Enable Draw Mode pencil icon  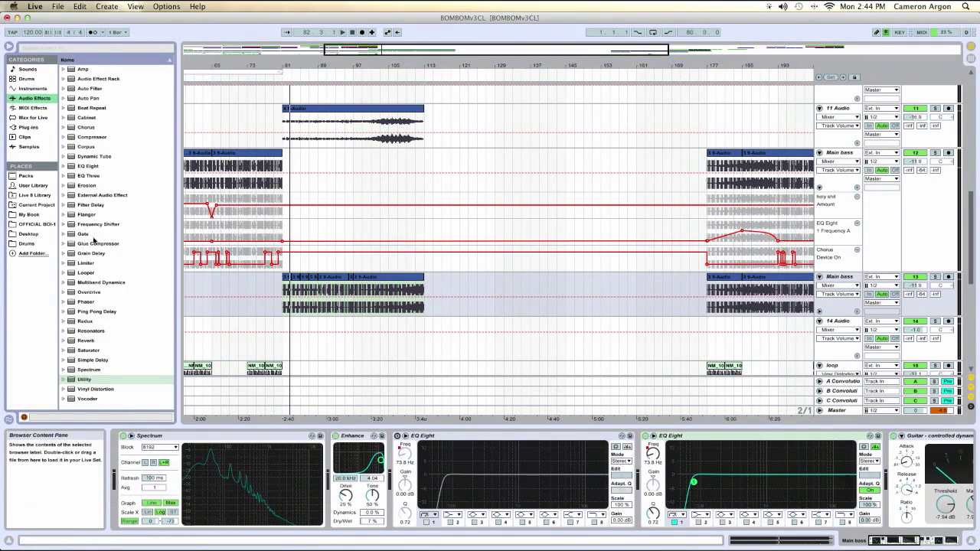pos(877,32)
